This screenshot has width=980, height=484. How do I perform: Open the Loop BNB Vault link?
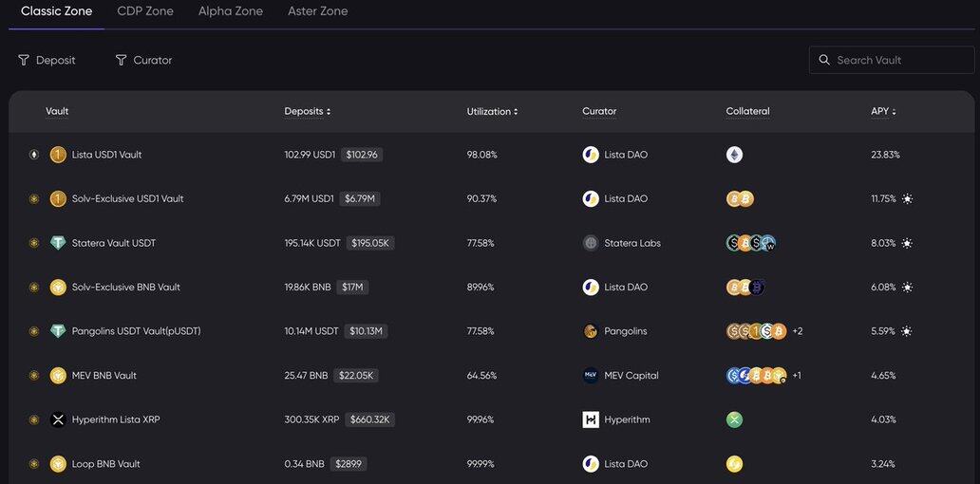105,464
